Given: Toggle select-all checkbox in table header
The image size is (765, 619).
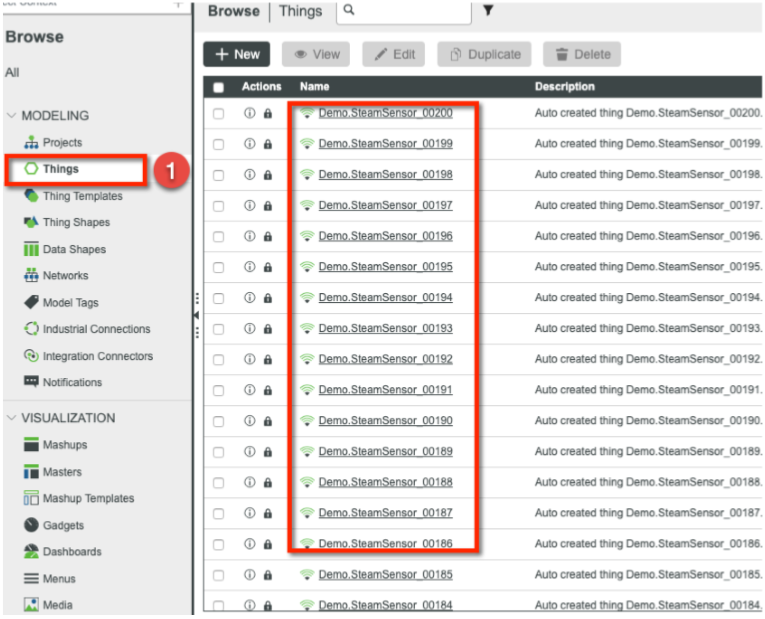Looking at the screenshot, I should (219, 87).
